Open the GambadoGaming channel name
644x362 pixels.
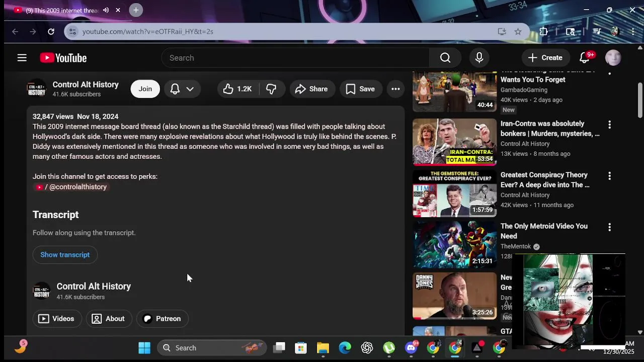pyautogui.click(x=524, y=90)
